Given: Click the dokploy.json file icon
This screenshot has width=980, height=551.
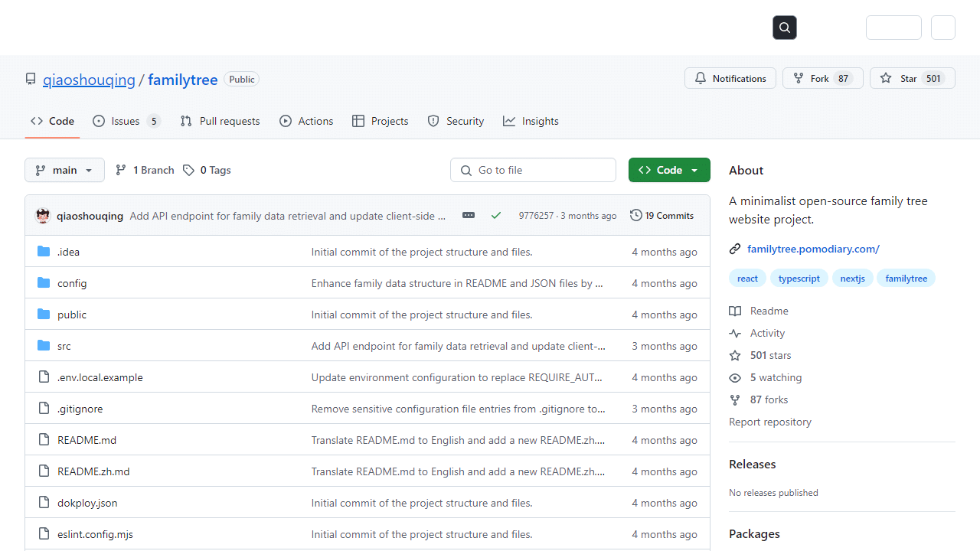Looking at the screenshot, I should pyautogui.click(x=44, y=503).
